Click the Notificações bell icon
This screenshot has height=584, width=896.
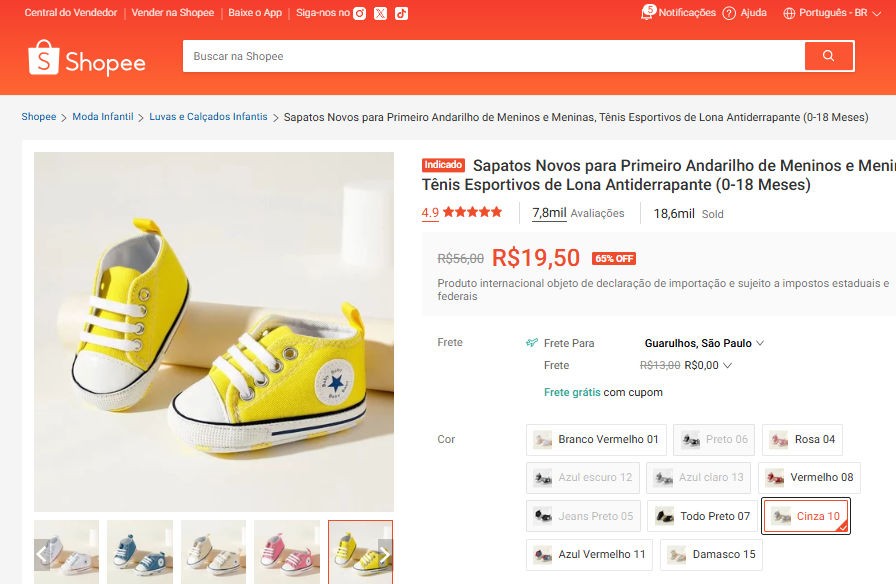tap(648, 13)
